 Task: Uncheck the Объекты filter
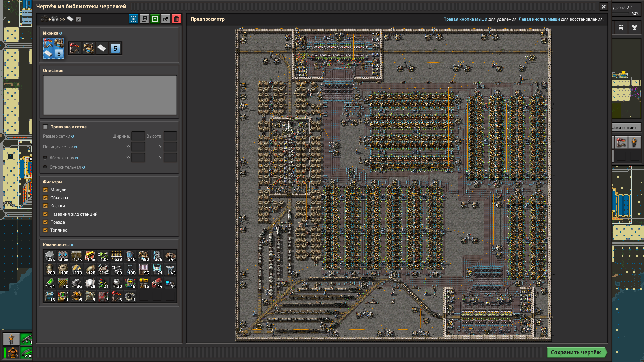(x=45, y=198)
